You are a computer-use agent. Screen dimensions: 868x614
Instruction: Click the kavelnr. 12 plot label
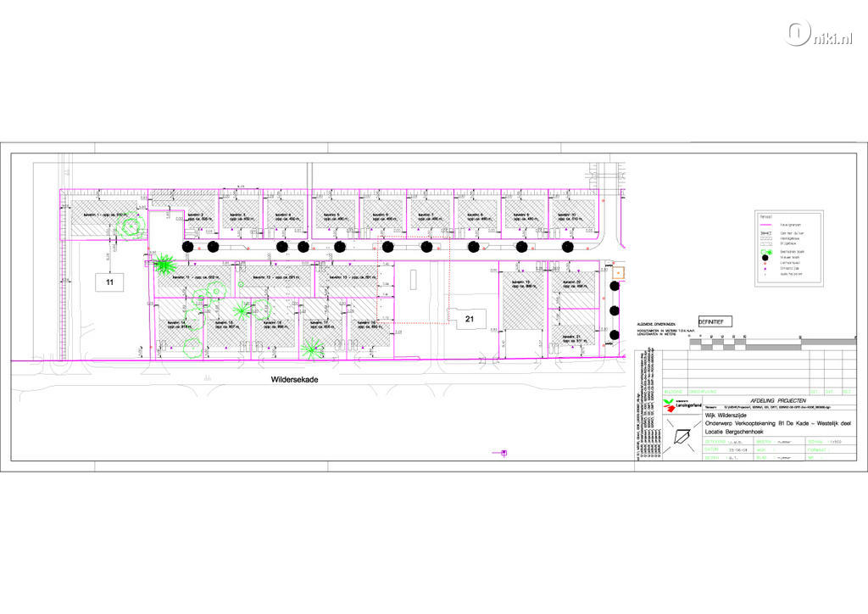tap(277, 276)
